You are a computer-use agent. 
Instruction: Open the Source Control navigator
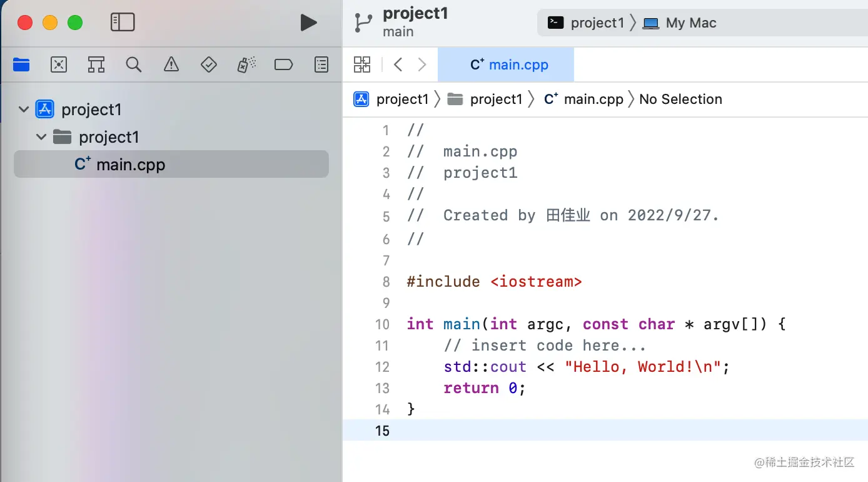[x=59, y=64]
